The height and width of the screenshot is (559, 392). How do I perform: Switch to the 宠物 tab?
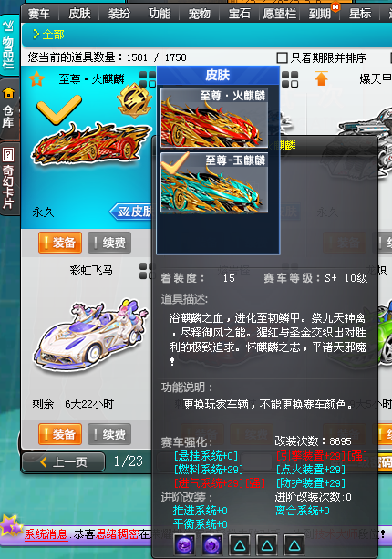tap(199, 14)
